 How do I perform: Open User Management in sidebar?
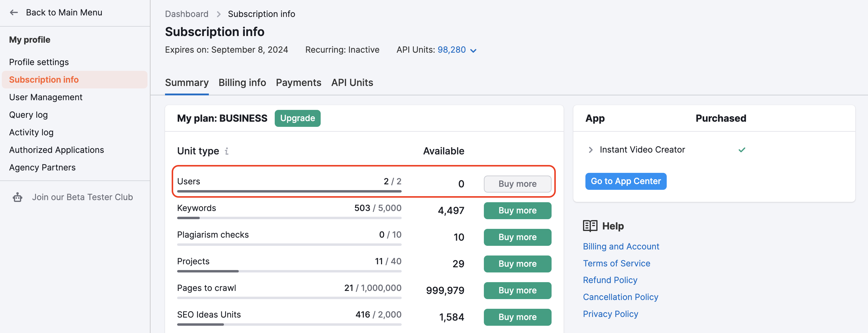click(x=46, y=97)
